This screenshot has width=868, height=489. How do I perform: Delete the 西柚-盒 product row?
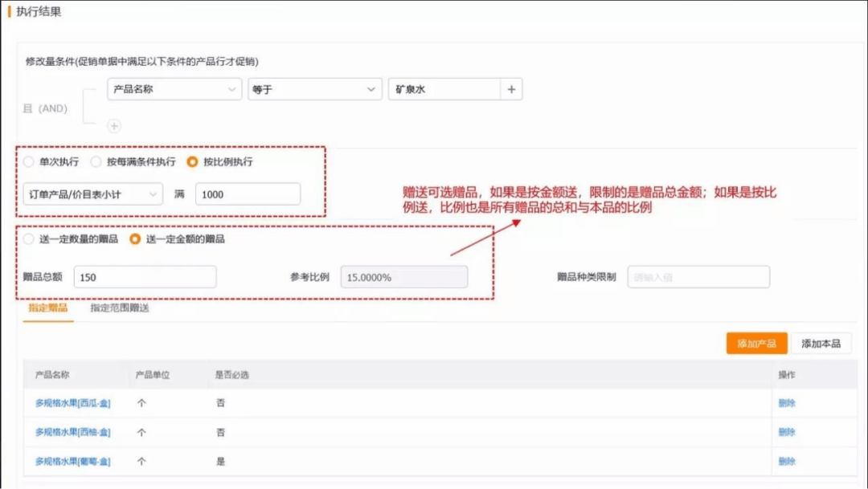tap(787, 432)
